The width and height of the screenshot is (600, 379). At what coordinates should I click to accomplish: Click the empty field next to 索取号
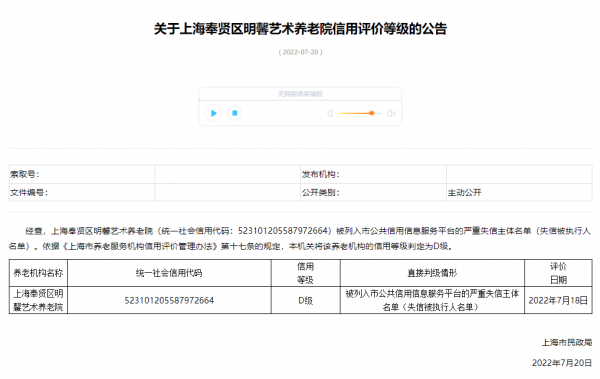coord(227,174)
